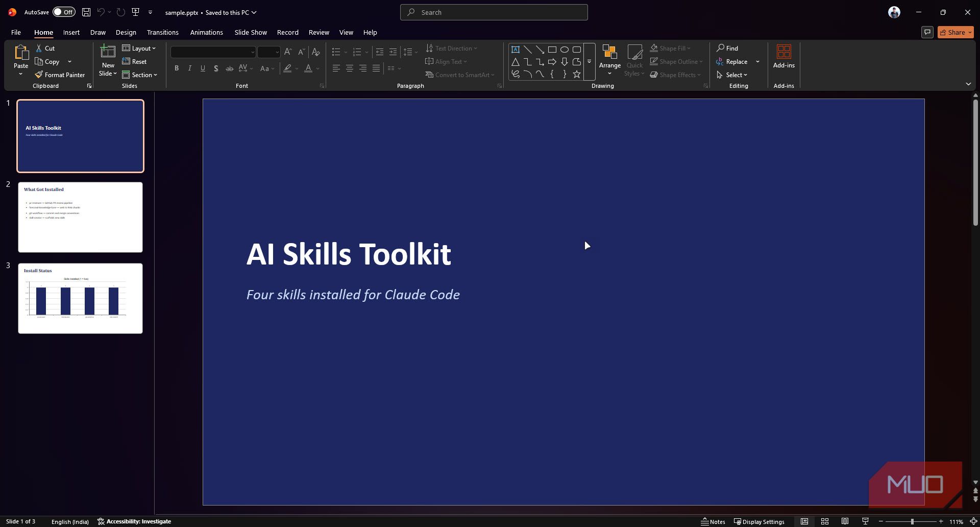
Task: Click the Undo arrow icon
Action: [x=101, y=12]
